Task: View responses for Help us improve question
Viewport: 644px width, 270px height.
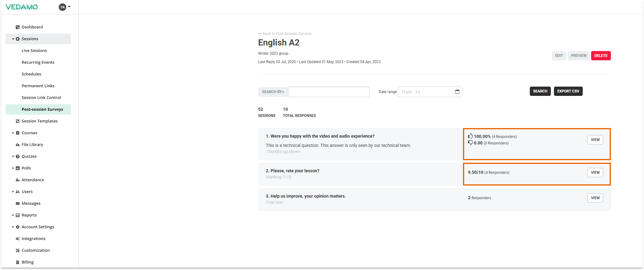Action: (x=595, y=198)
